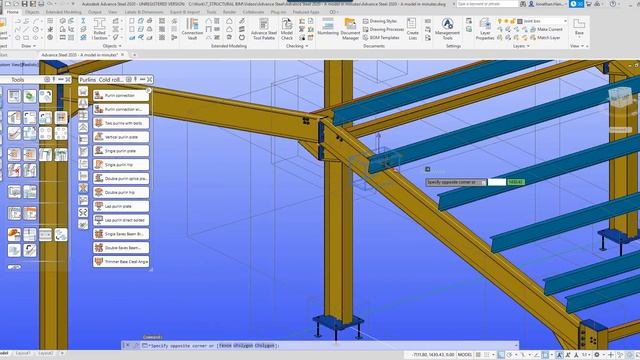Click the dynamic input coordinate field
Screen dimensions: 640x360
496,182
